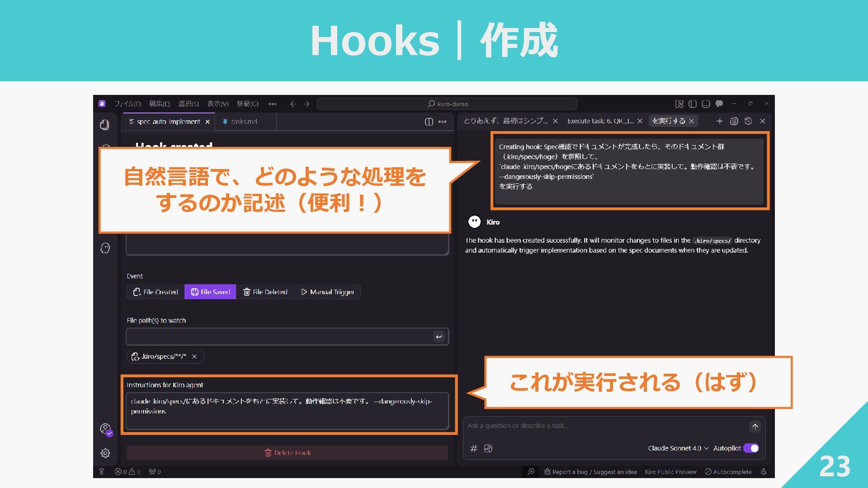Toggle the bottom panel layout icon
Image resolution: width=868 pixels, height=488 pixels.
coord(706,104)
